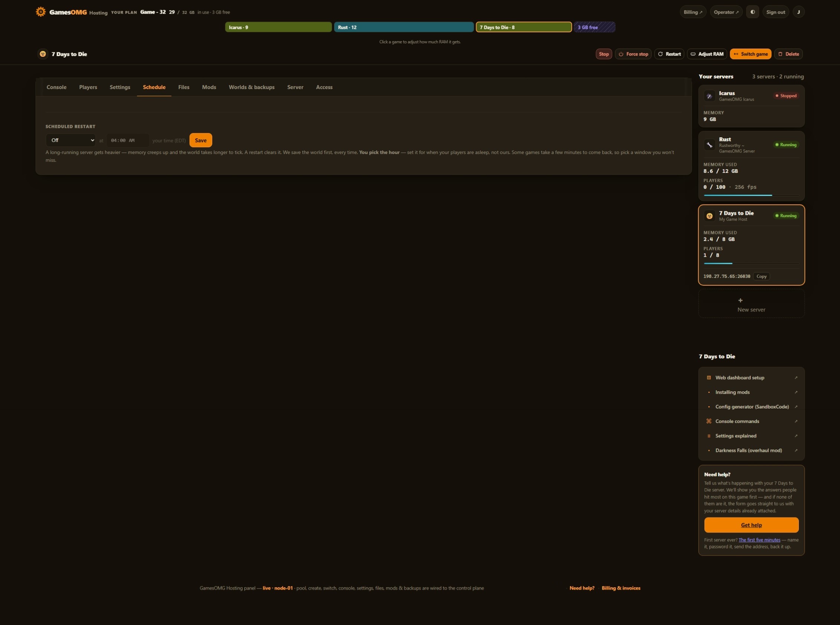This screenshot has width=840, height=625.
Task: Click the plus icon for New server
Action: point(741,300)
